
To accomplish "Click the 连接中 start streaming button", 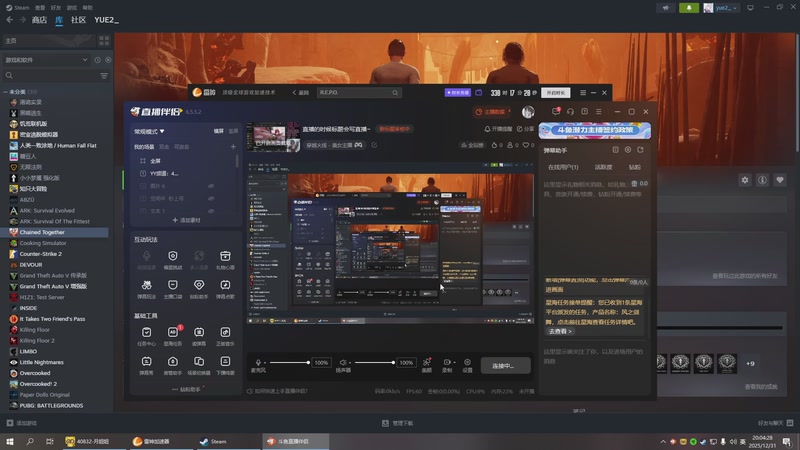I will pos(505,365).
